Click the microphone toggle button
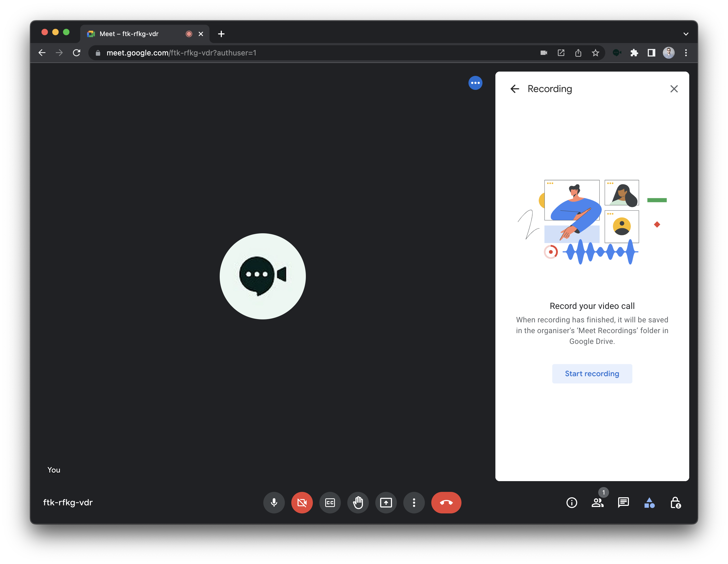 pos(274,503)
